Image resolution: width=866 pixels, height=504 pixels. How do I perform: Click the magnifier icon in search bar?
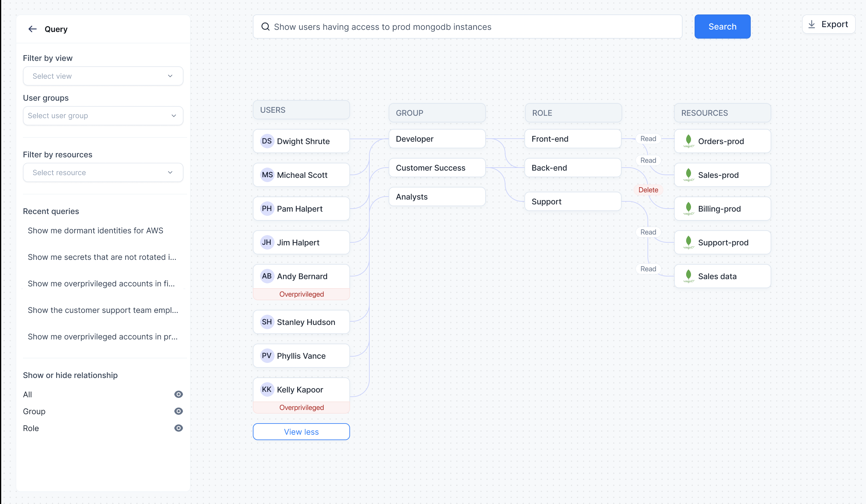point(265,27)
